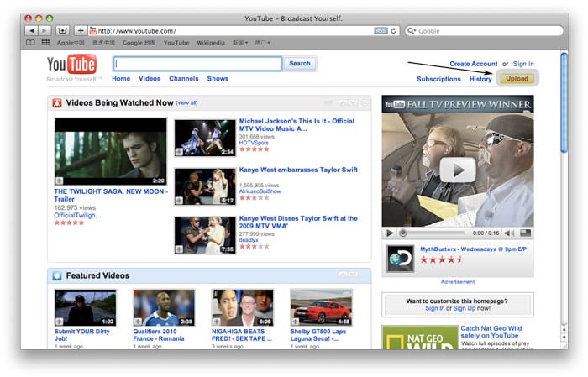Click the Safari address bar URL

(x=137, y=31)
